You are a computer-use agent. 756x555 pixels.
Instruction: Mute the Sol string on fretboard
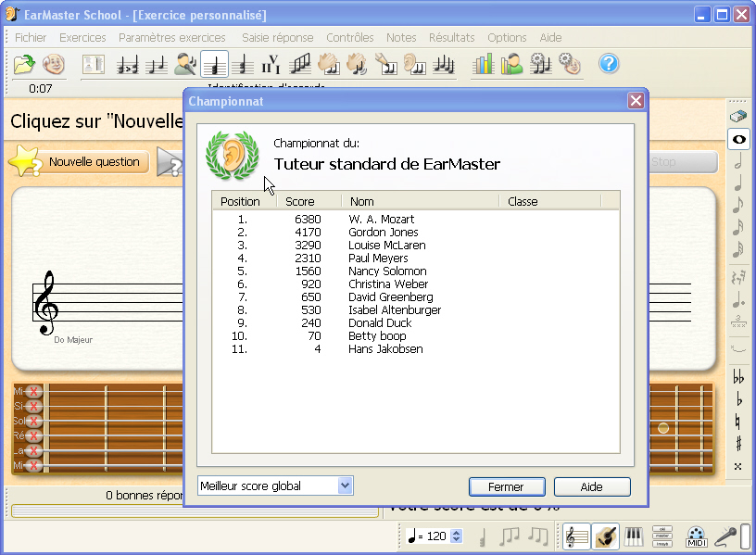[33, 421]
